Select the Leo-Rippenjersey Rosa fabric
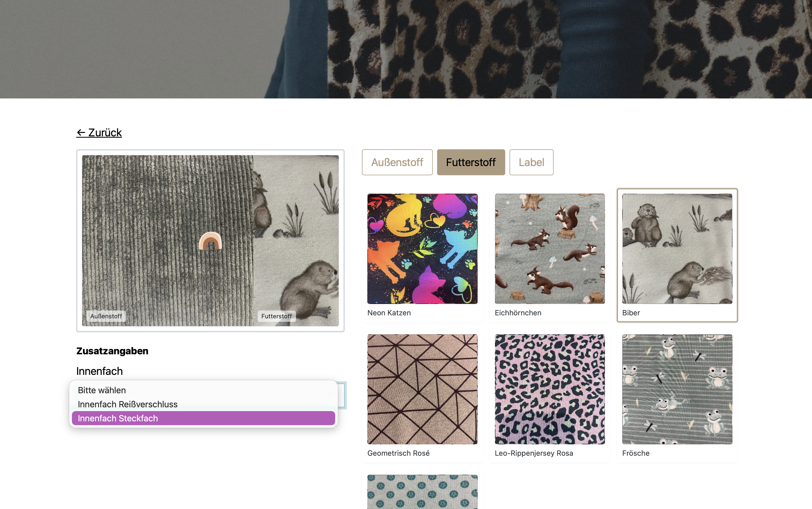This screenshot has width=812, height=509. [550, 389]
